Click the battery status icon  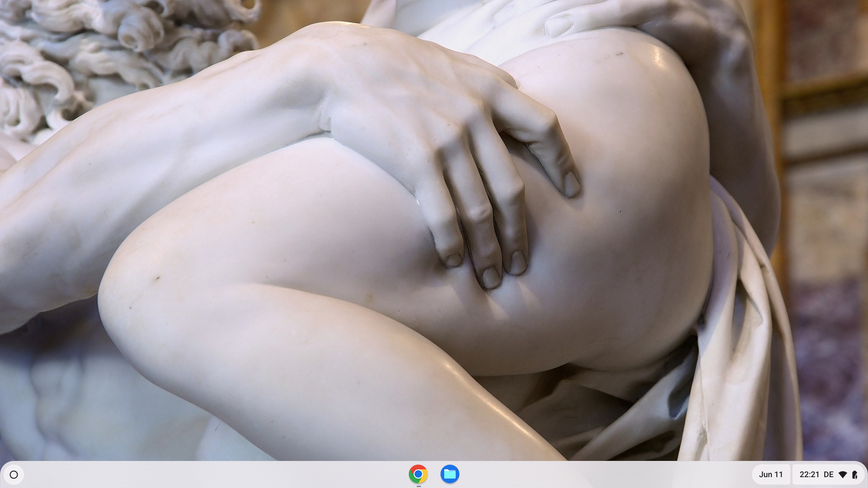click(x=854, y=474)
